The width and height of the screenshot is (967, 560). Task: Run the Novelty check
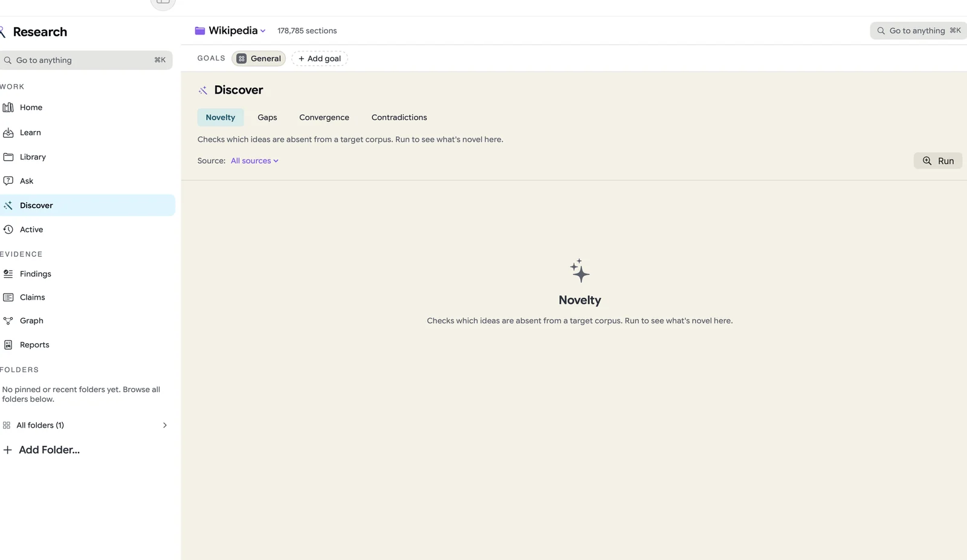click(x=938, y=161)
